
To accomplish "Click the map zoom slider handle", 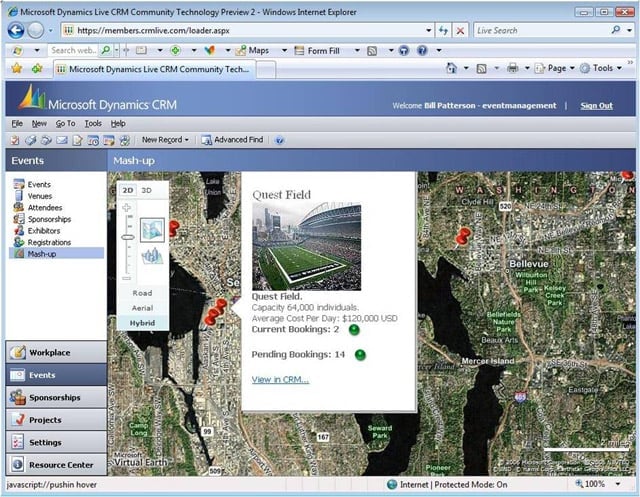I will 127,237.
